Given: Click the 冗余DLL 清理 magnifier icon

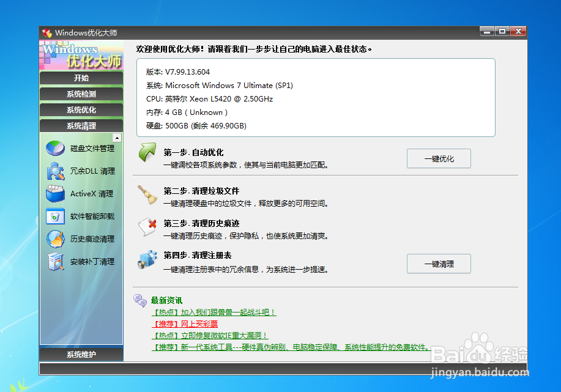Looking at the screenshot, I should click(56, 171).
